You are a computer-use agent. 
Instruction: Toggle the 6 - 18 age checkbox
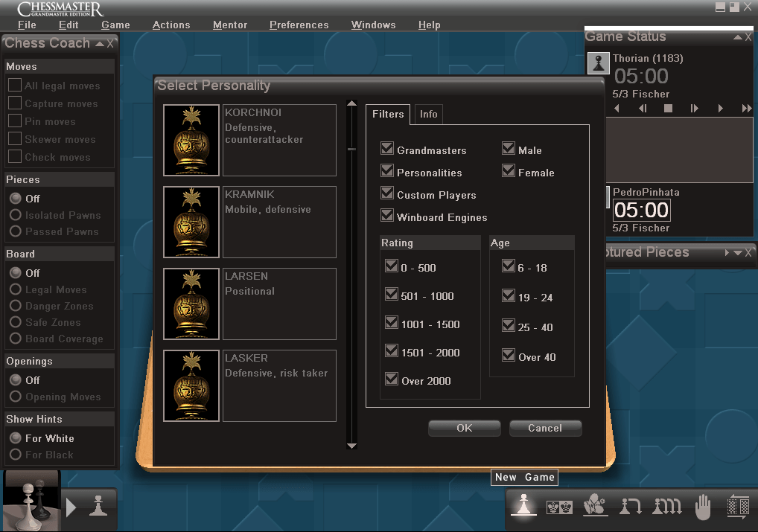(509, 266)
